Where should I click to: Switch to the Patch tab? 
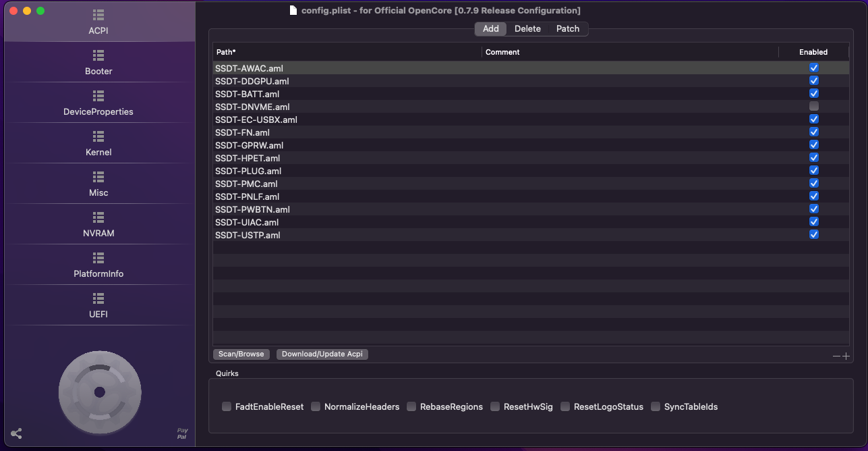point(567,29)
